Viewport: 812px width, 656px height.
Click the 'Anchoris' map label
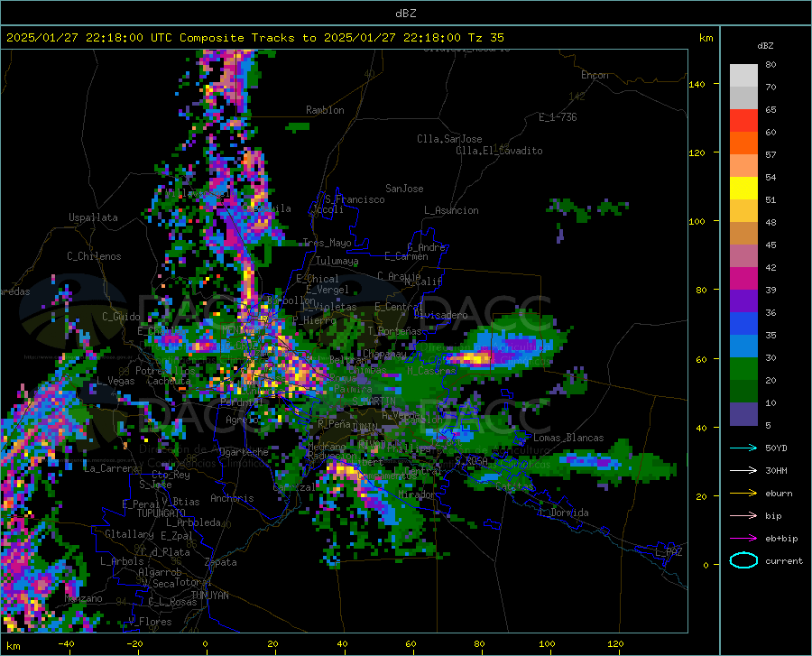232,499
